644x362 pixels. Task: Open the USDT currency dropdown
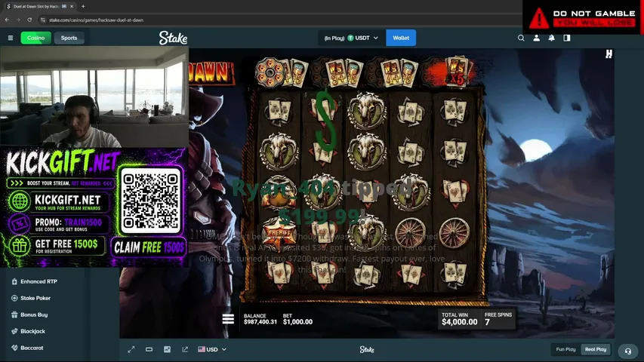click(351, 38)
